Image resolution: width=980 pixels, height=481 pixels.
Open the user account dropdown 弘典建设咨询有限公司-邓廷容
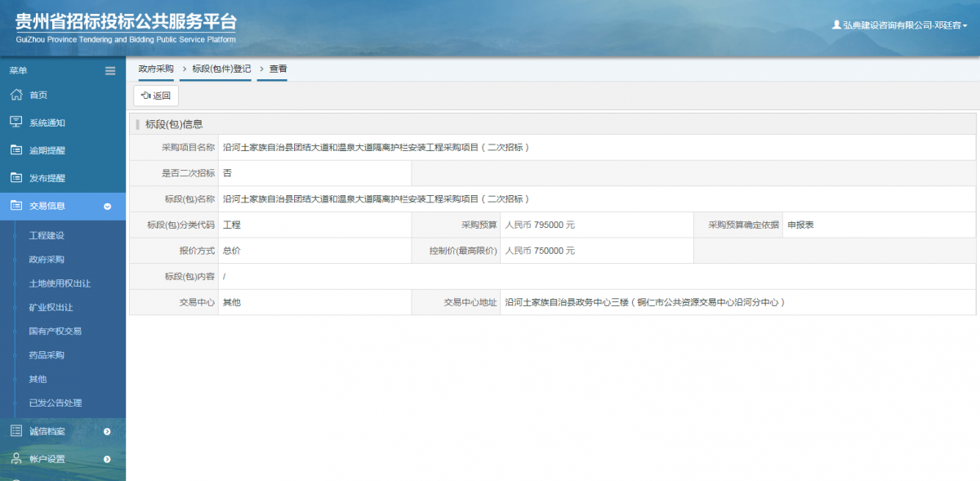899,25
